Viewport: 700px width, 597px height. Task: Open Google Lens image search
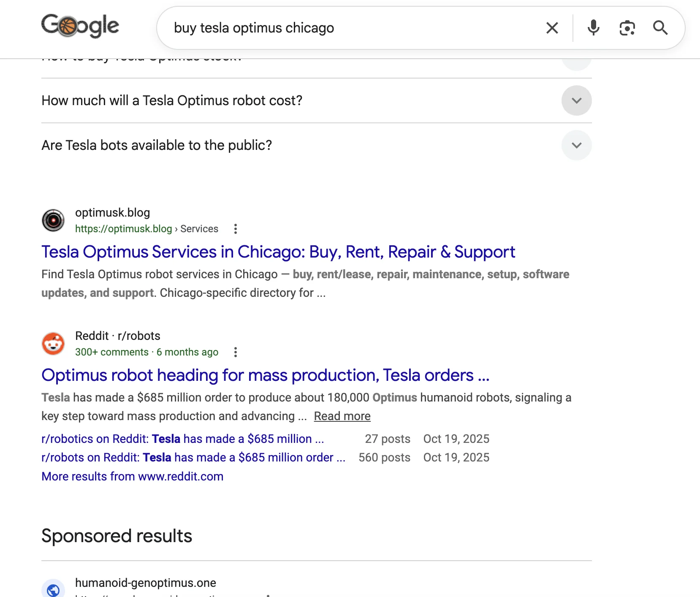point(627,28)
